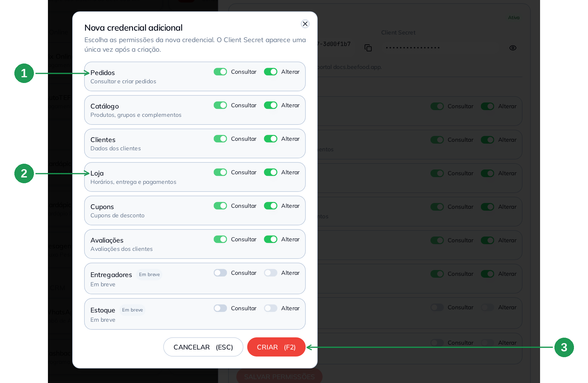The image size is (588, 383).
Task: Close the Nova credencial adicional dialog
Action: [x=305, y=24]
